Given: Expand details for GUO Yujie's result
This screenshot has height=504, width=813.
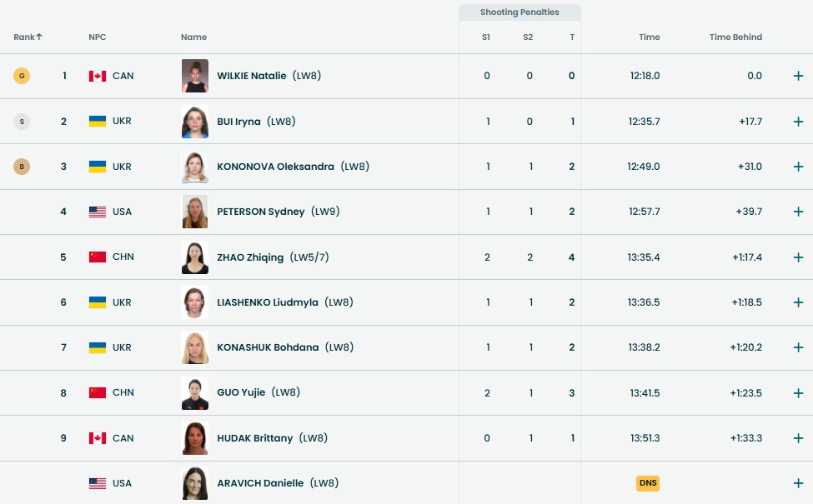Looking at the screenshot, I should click(x=798, y=392).
